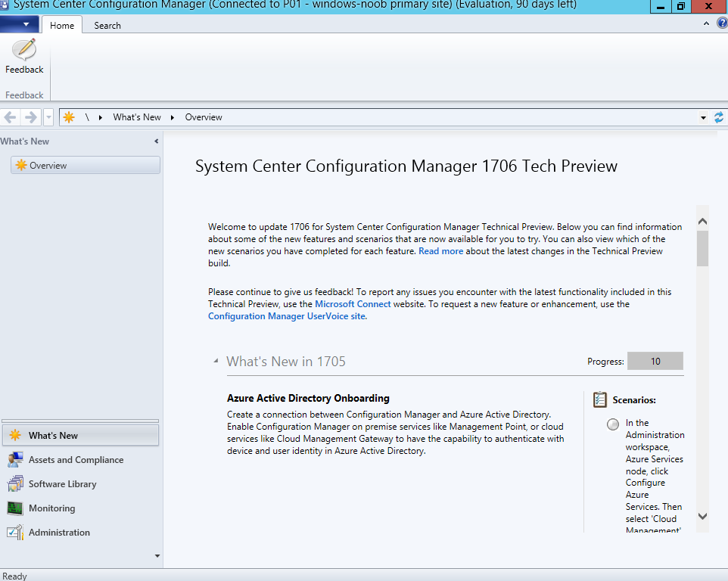Click the System Center Configuration Manager 1706 title
Viewport: 728px width, 581px height.
(406, 166)
